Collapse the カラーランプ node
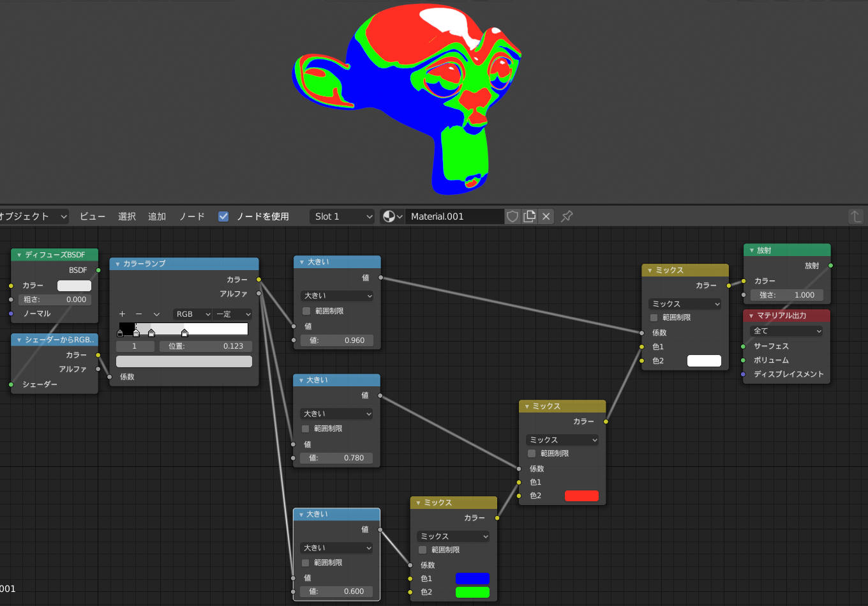Screen dimensions: 868x606 click(x=117, y=264)
